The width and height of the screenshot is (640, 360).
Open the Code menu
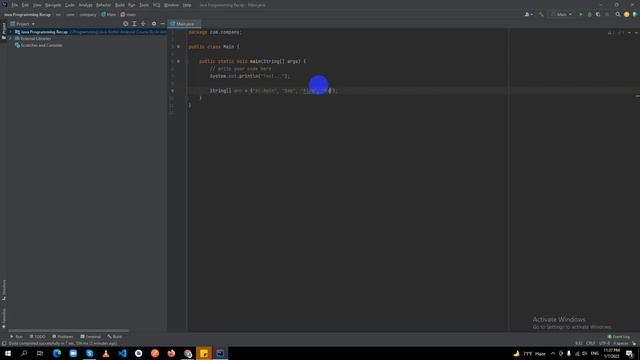coord(70,5)
